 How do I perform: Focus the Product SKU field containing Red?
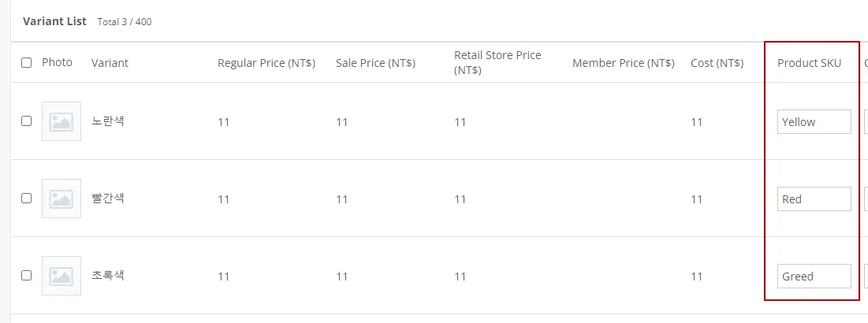(x=814, y=199)
